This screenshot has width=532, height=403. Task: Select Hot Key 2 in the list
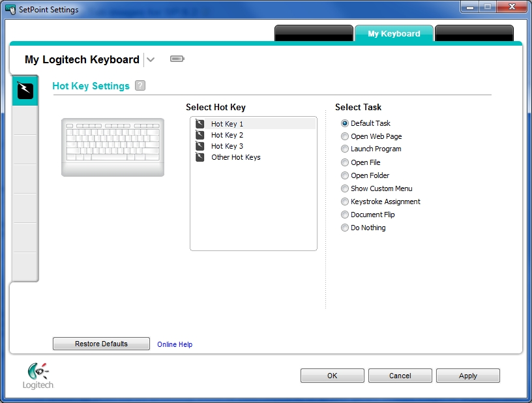click(254, 135)
